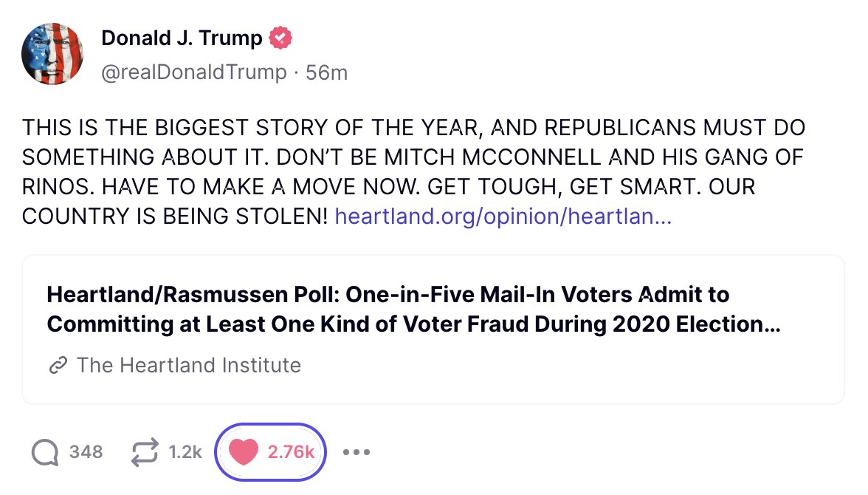Click Donald J. Trump's flag-painted profile avatar

click(x=52, y=54)
